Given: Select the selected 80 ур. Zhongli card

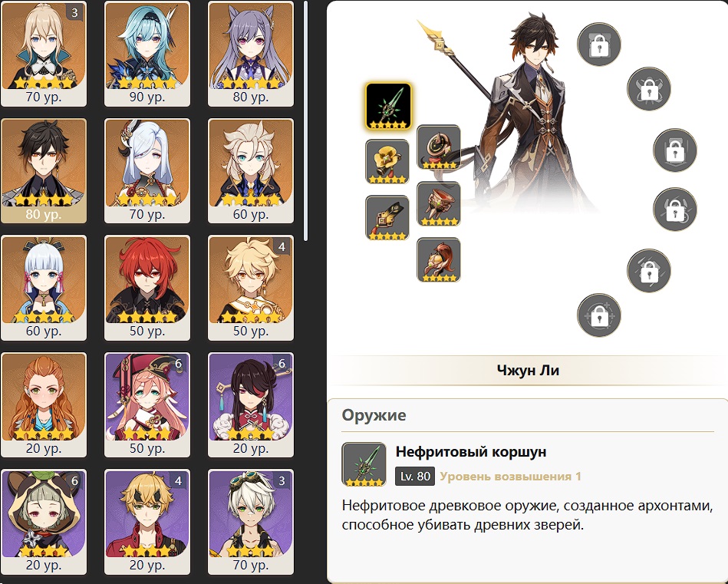Looking at the screenshot, I should [44, 171].
